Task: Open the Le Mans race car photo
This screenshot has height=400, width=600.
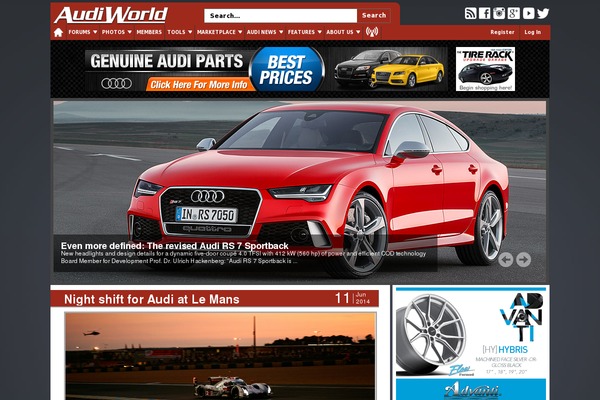Action: [x=220, y=356]
